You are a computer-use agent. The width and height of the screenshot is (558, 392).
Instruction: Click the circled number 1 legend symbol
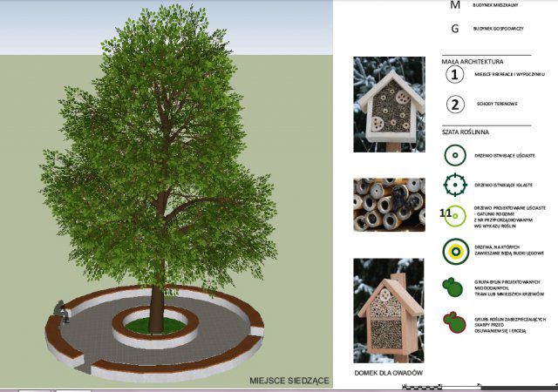(x=454, y=74)
